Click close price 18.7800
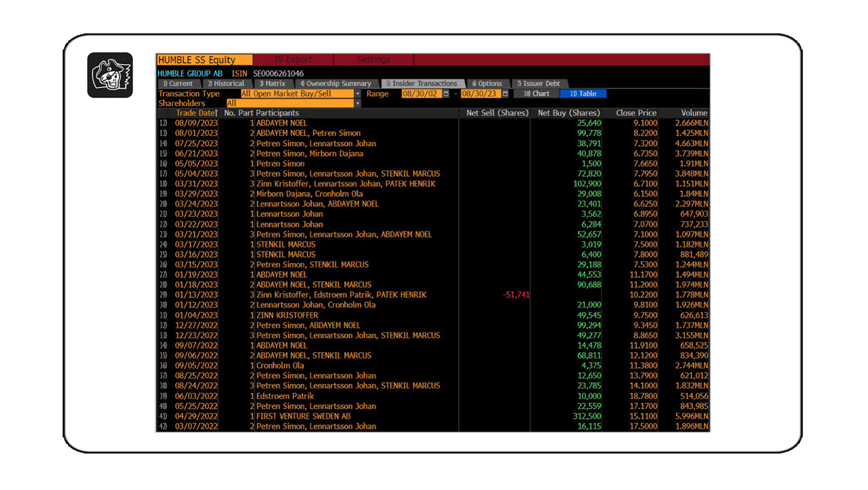Screen dimensions: 868x490 [643, 396]
